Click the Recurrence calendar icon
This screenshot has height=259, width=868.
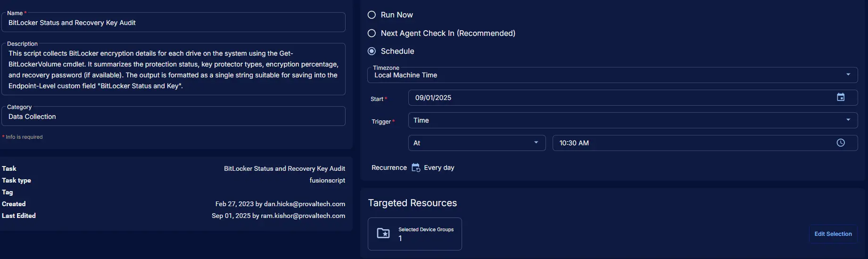pos(415,167)
